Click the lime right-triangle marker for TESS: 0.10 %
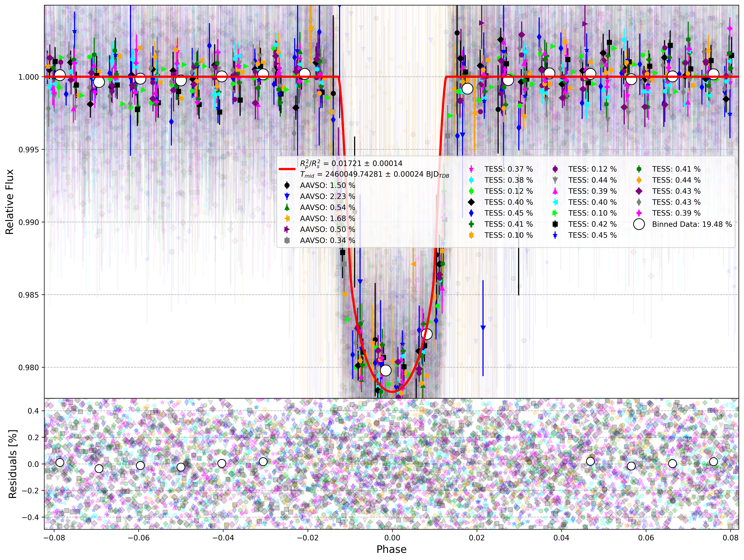The image size is (744, 560). click(x=555, y=213)
